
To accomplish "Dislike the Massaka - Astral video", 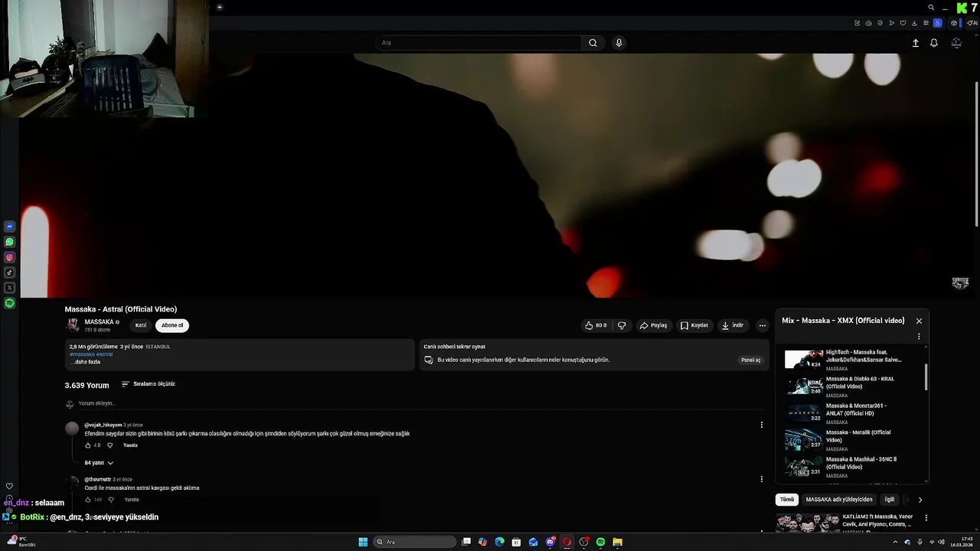I will point(622,325).
